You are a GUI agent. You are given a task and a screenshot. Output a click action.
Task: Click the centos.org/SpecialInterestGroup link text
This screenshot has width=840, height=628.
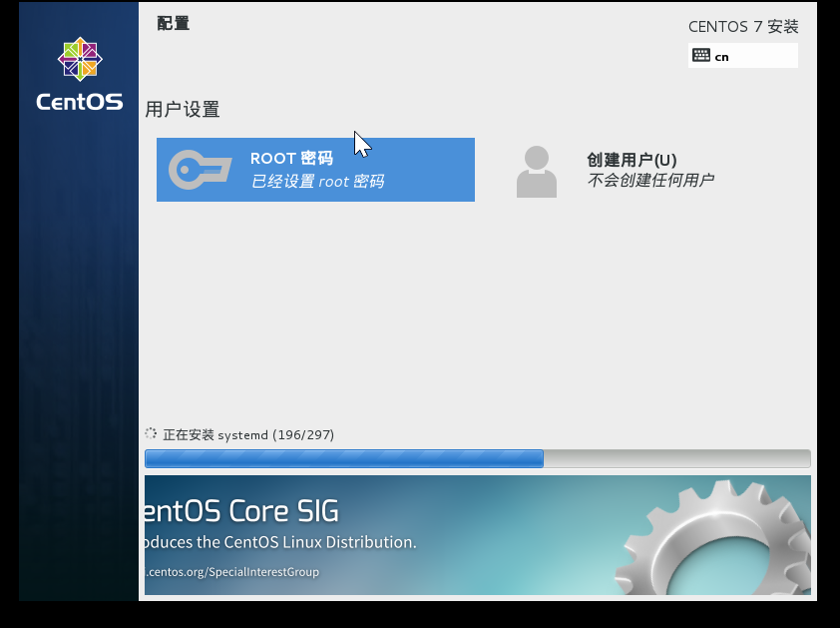(232, 572)
